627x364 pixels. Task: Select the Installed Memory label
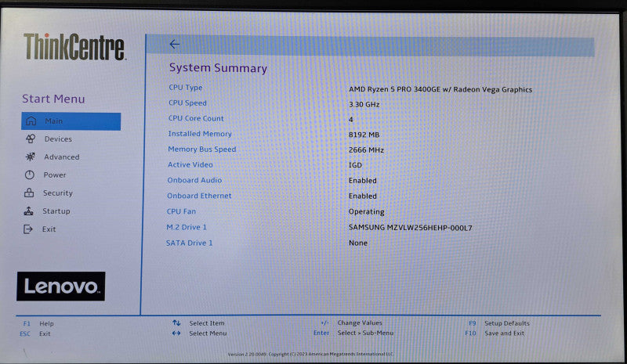point(200,133)
